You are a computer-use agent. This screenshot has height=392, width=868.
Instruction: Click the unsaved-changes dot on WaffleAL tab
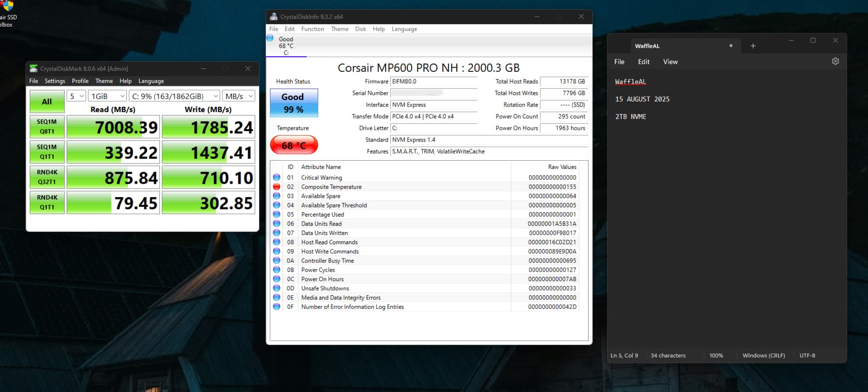click(730, 46)
